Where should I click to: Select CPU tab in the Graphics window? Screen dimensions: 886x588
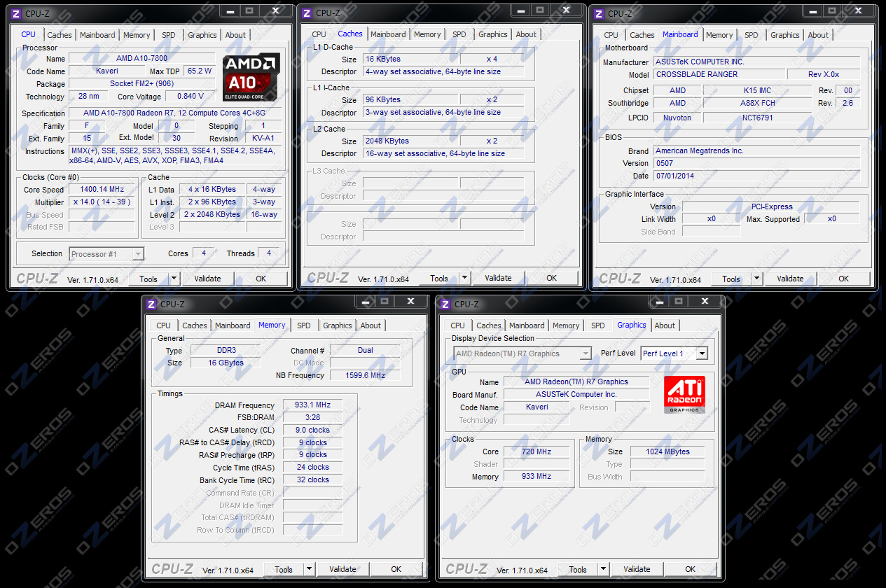click(x=457, y=325)
